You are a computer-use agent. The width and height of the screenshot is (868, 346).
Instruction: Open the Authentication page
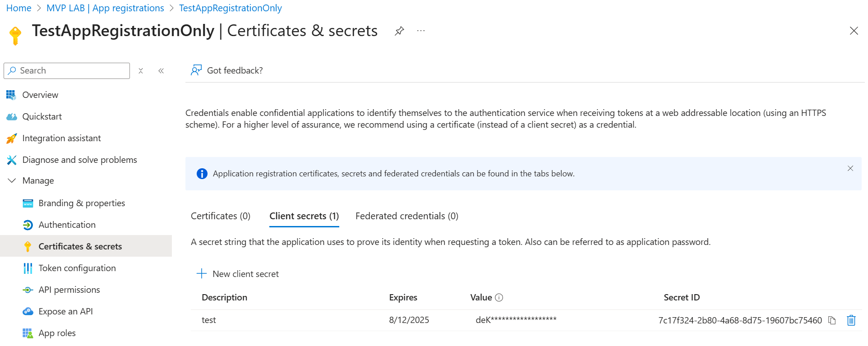(67, 225)
